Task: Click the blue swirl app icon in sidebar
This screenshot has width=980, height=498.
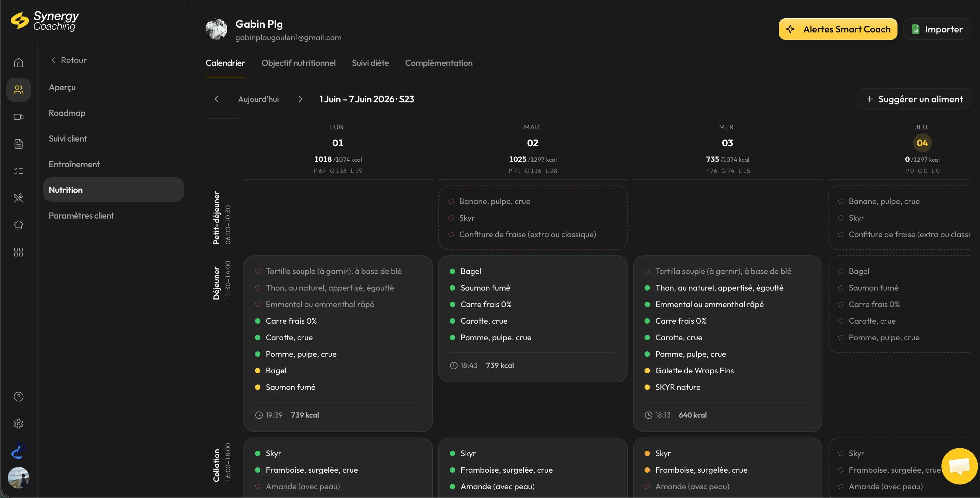Action: (x=18, y=451)
